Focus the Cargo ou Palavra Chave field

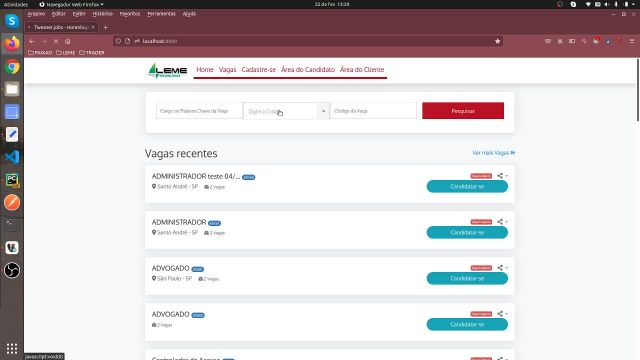[199, 111]
